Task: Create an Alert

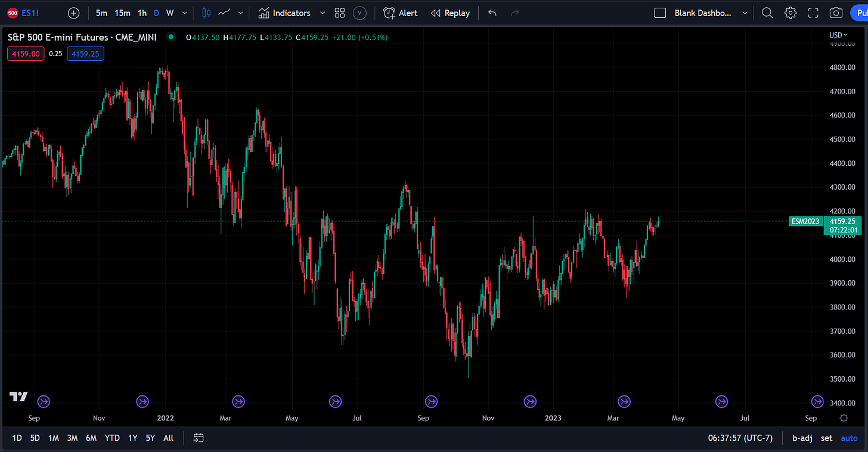Action: (401, 13)
